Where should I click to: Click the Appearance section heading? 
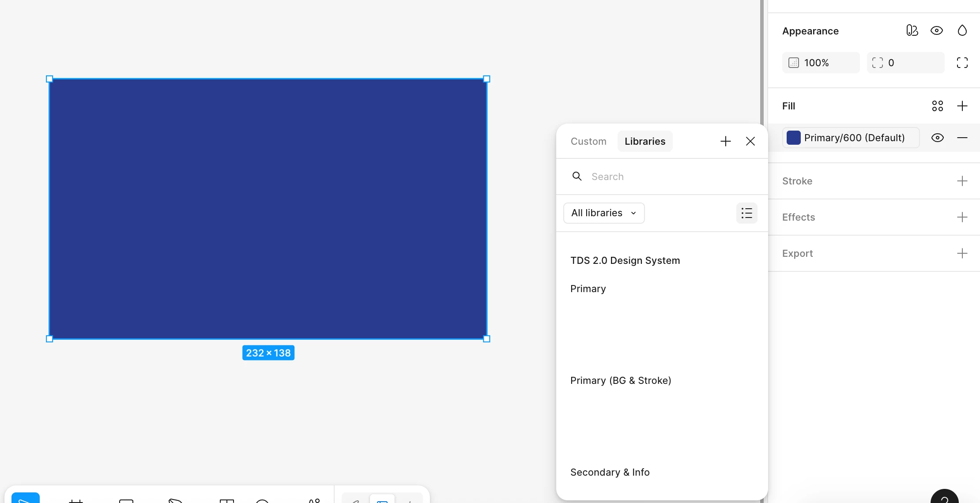[810, 31]
